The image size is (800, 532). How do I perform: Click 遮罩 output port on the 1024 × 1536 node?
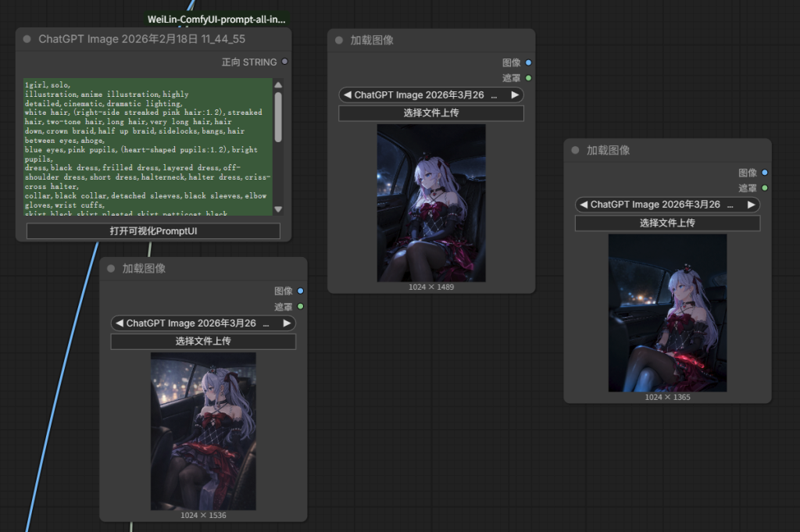tap(301, 306)
